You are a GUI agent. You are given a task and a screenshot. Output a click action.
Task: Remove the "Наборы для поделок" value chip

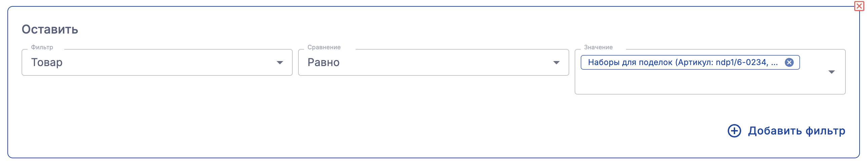coord(789,62)
